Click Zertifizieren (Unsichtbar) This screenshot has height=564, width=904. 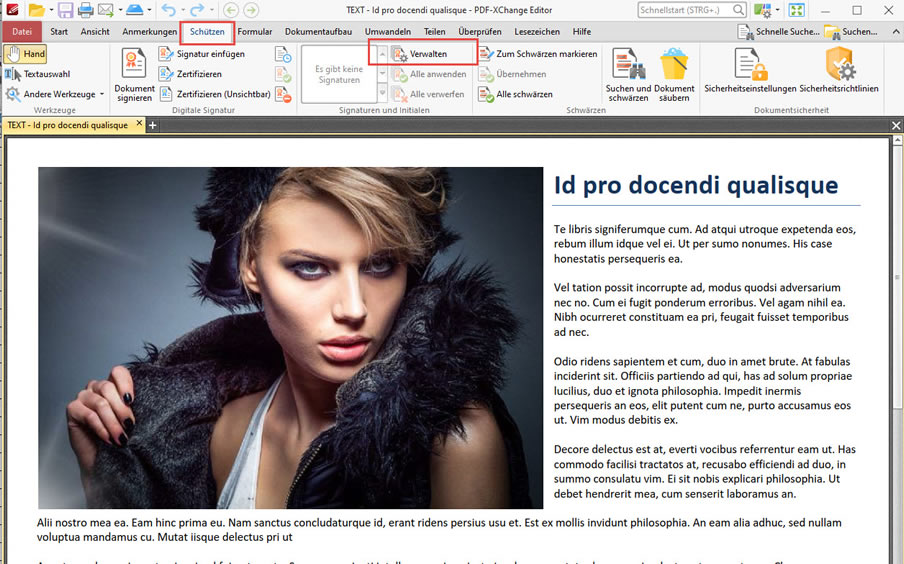point(214,93)
